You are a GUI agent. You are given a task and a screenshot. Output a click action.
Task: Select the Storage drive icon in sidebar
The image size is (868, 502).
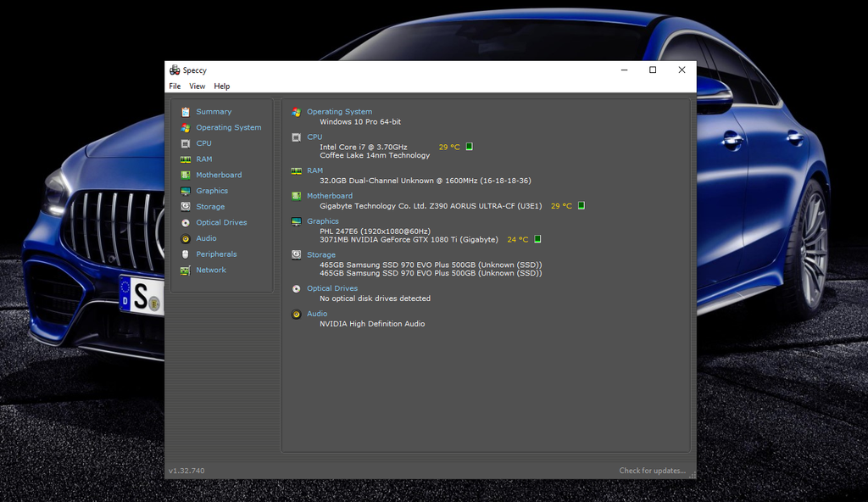[186, 207]
